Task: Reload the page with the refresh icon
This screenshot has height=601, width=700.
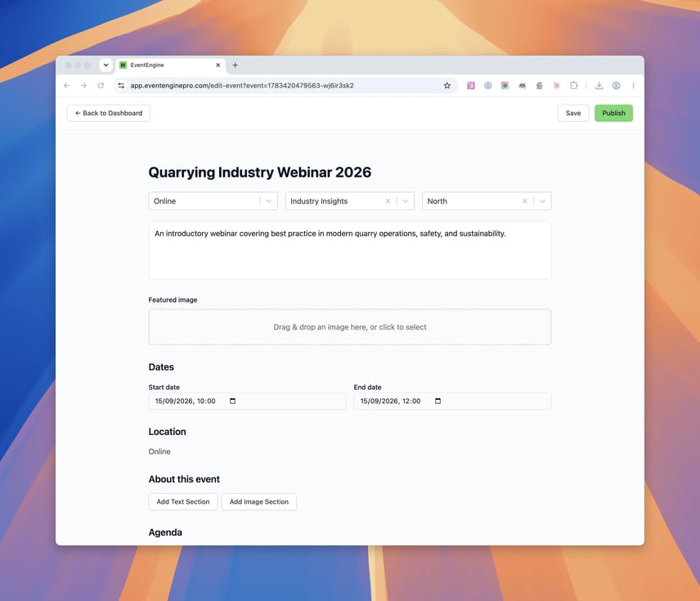Action: tap(101, 86)
